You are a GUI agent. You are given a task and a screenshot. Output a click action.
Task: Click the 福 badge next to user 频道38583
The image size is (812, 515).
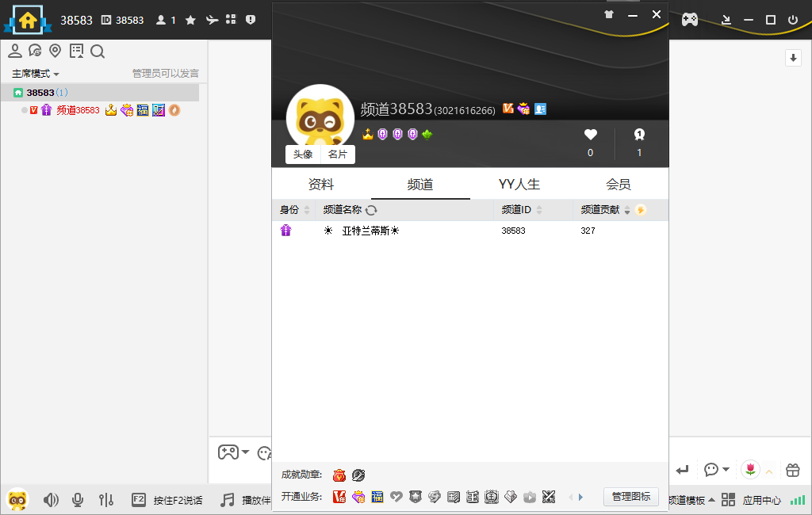(x=143, y=110)
